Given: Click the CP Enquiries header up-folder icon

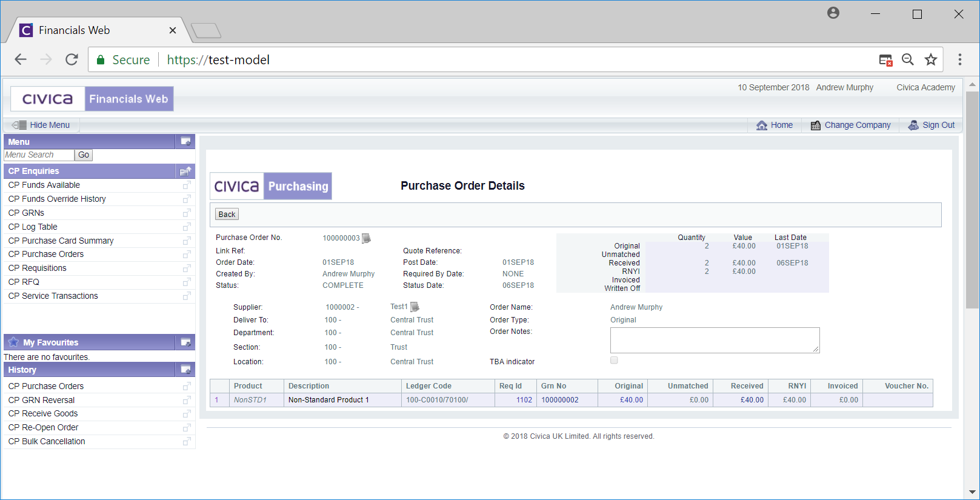Looking at the screenshot, I should 185,171.
